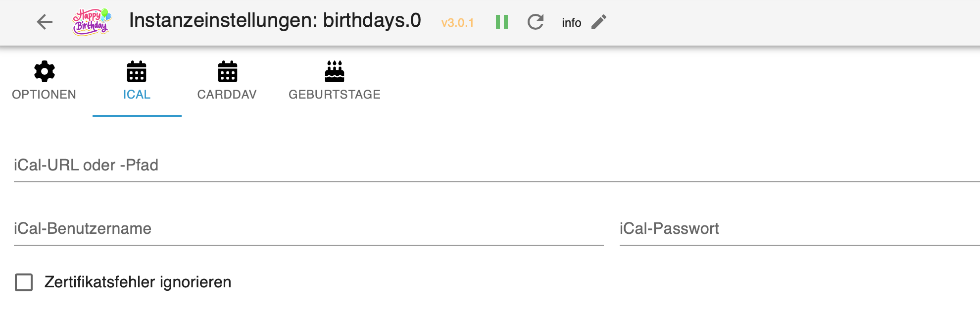The image size is (980, 322).
Task: Open the GEBURTSTAGE tab label
Action: pos(335,95)
